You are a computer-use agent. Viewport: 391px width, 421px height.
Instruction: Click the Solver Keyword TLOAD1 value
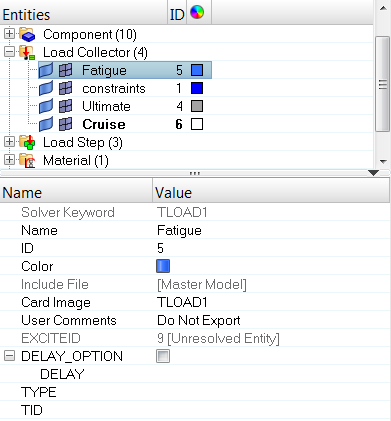(182, 212)
